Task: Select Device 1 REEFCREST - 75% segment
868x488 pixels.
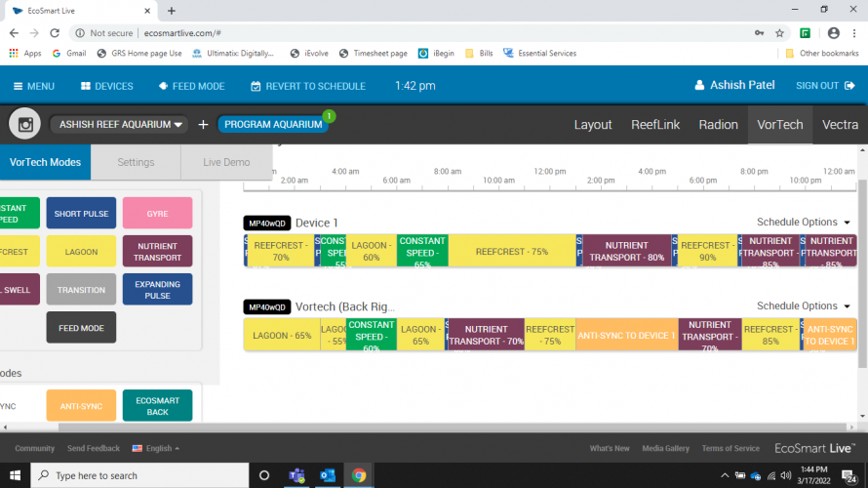Action: (x=512, y=251)
